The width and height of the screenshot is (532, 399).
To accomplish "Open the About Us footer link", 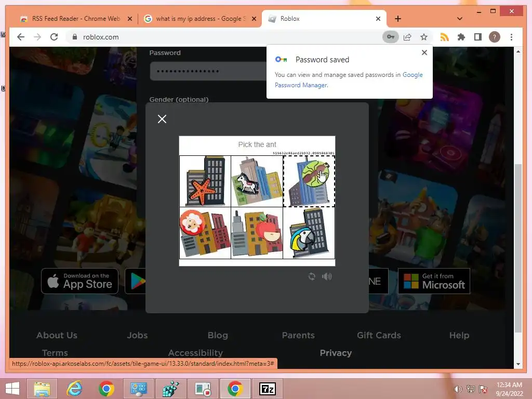I will pyautogui.click(x=57, y=335).
